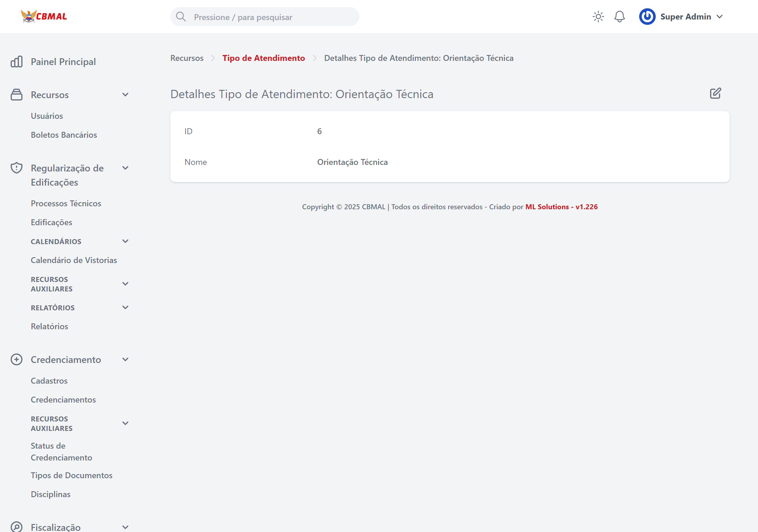The image size is (758, 532).
Task: Open Calendário de Vistorias
Action: 74,260
